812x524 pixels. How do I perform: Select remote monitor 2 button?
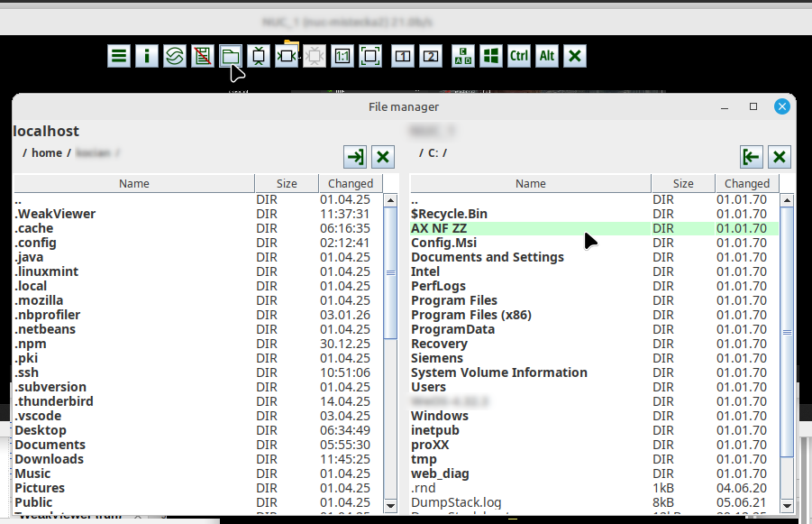coord(431,56)
